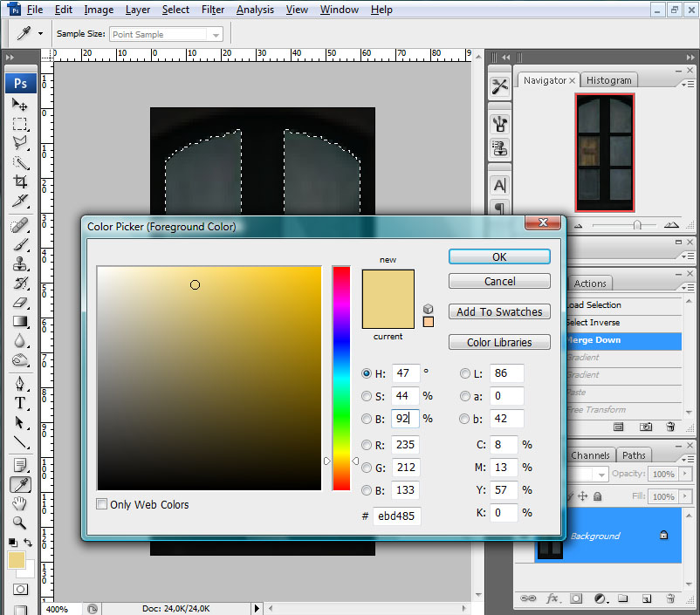Select the Hand tool
Image resolution: width=700 pixels, height=615 pixels.
[x=19, y=504]
